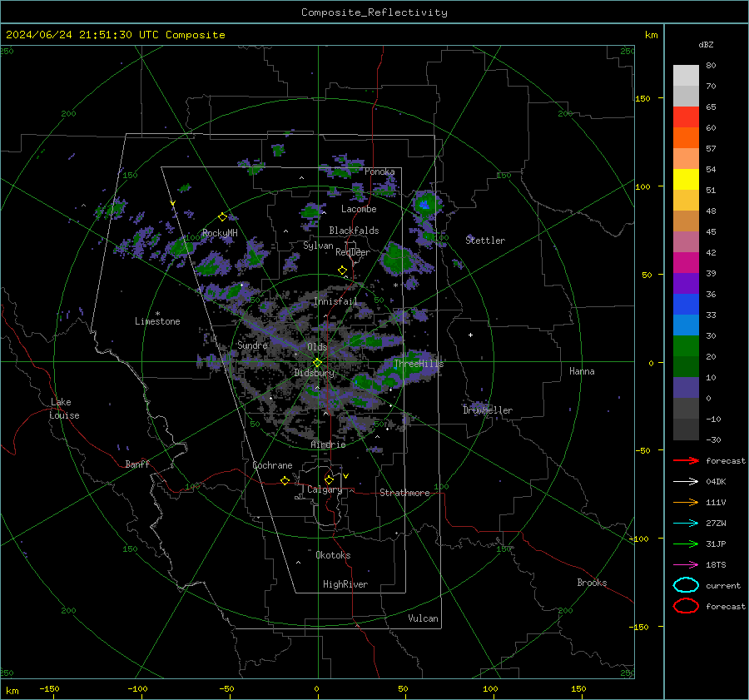Select the 65 dBZ red swatch
749x700 pixels.
click(686, 117)
